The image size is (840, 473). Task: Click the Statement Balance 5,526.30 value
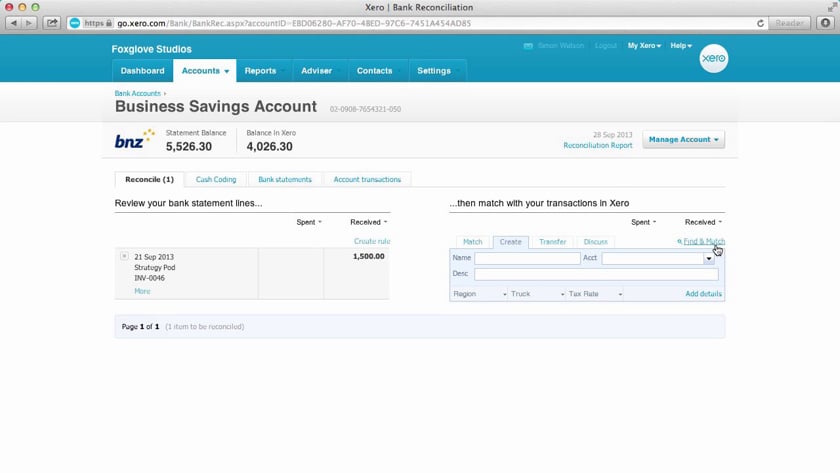coord(189,146)
